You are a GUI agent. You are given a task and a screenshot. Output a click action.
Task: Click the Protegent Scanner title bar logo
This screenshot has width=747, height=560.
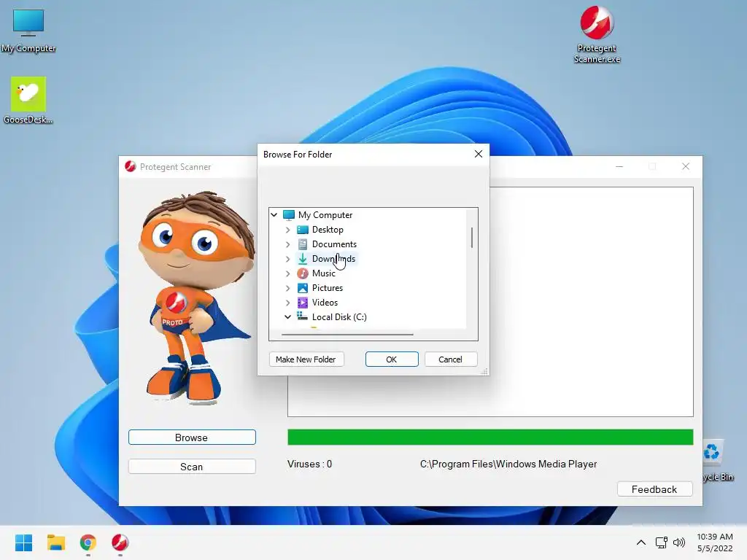130,166
